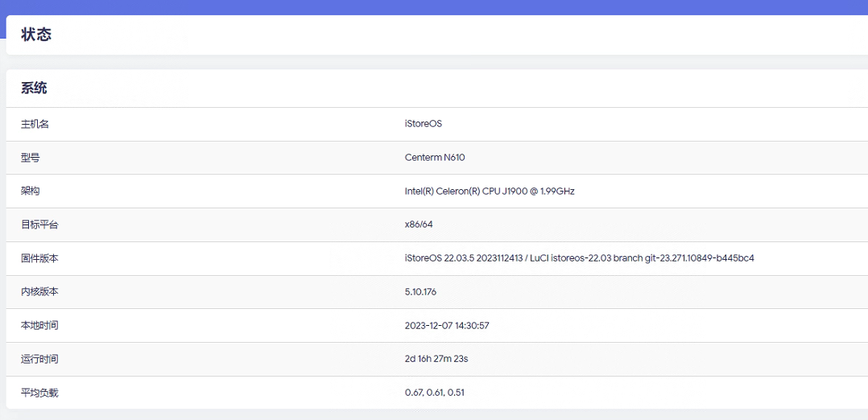Click the 状态 page heading
The width and height of the screenshot is (868, 420).
pos(36,35)
